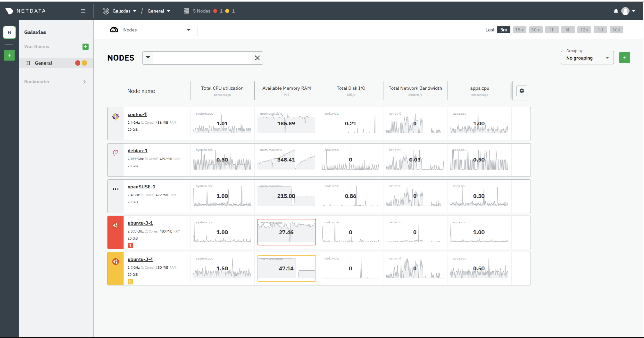Switch to the 30d time range
This screenshot has height=338, width=644.
(x=616, y=30)
